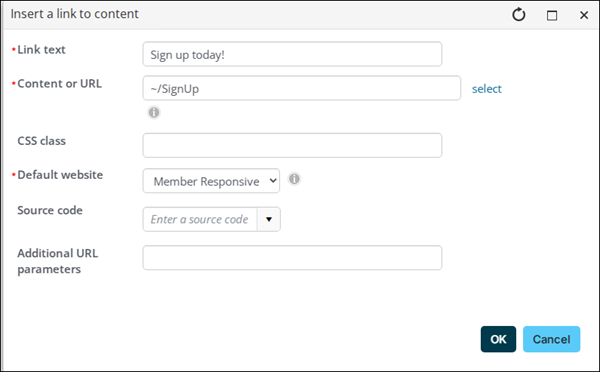
Task: Focus the Enter a source code field
Action: 200,219
